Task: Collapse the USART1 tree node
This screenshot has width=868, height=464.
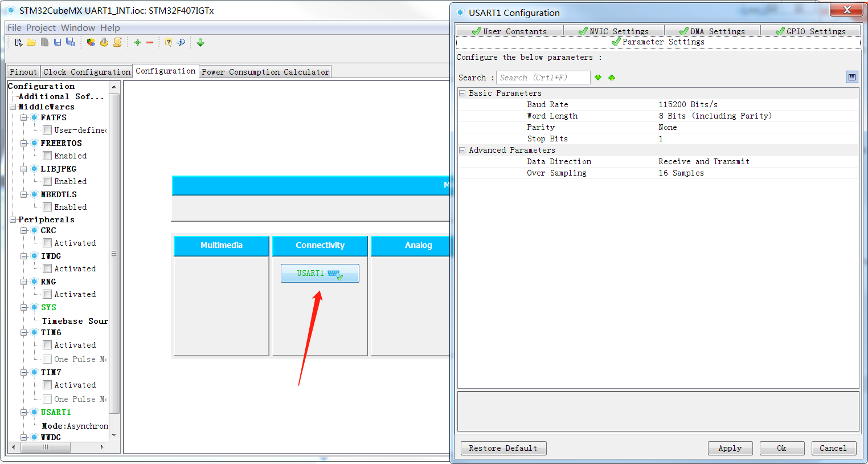Action: coord(24,412)
